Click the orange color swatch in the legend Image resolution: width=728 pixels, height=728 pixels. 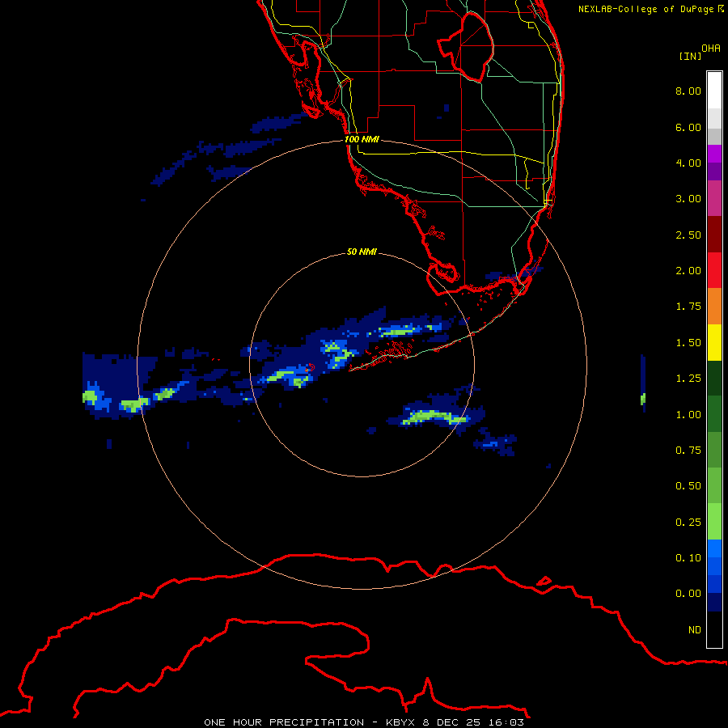click(x=714, y=307)
